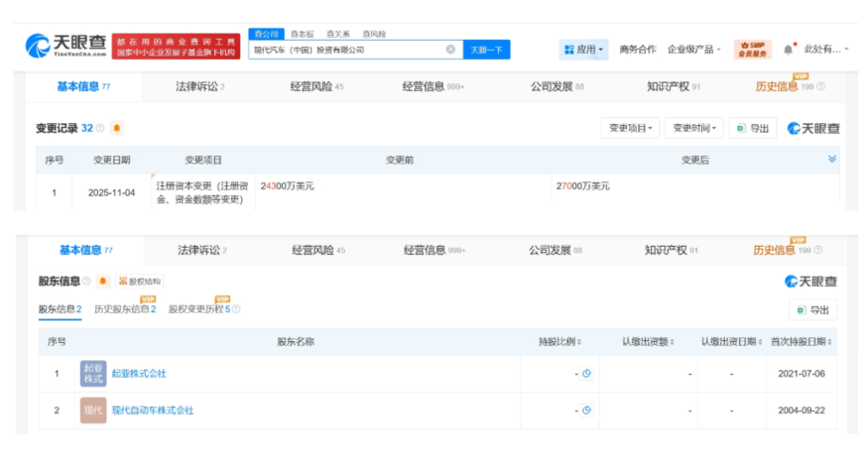Clear the search box with the X icon
This screenshot has height=461, width=868.
(450, 50)
